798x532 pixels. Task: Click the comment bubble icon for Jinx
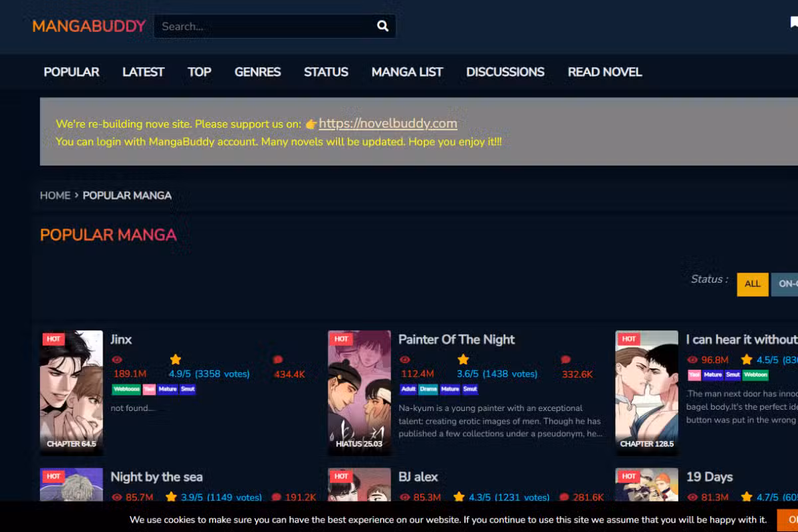[278, 360]
